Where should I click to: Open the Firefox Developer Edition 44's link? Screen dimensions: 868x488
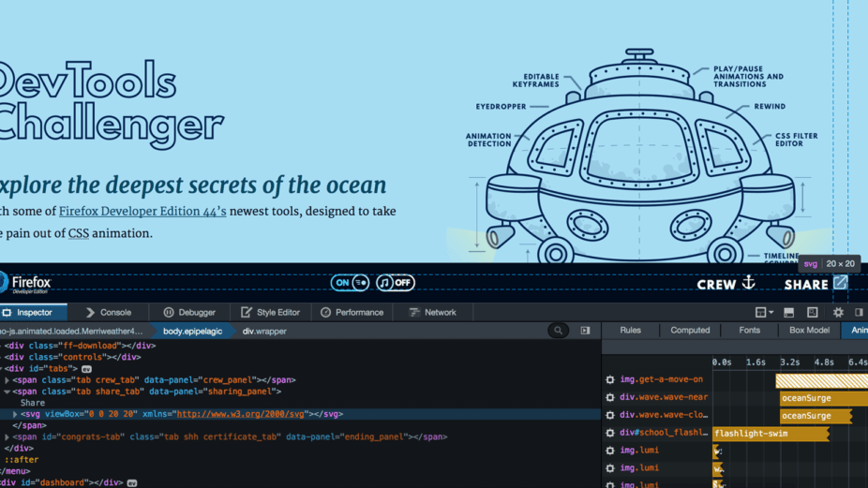[x=142, y=212]
